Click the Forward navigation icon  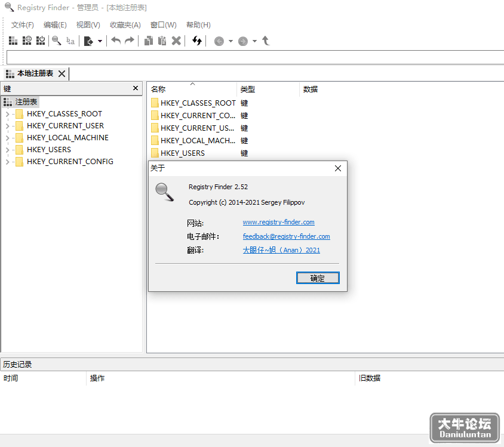(x=243, y=41)
